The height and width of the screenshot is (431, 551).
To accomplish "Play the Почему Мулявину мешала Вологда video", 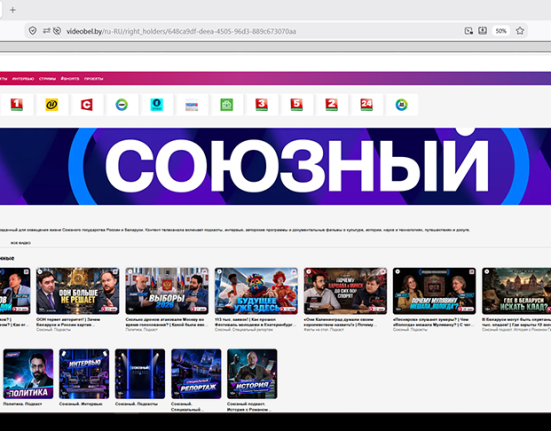I will pyautogui.click(x=434, y=291).
